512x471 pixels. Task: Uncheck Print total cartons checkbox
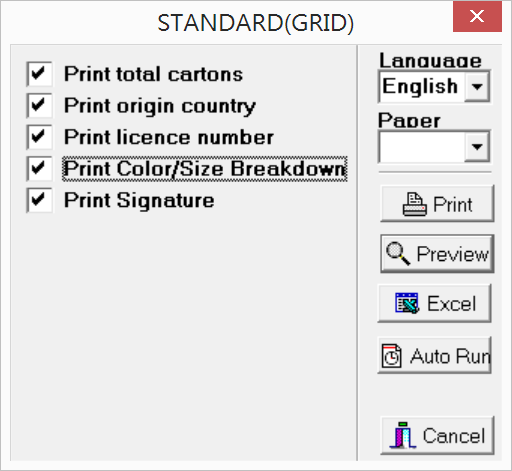[x=39, y=74]
